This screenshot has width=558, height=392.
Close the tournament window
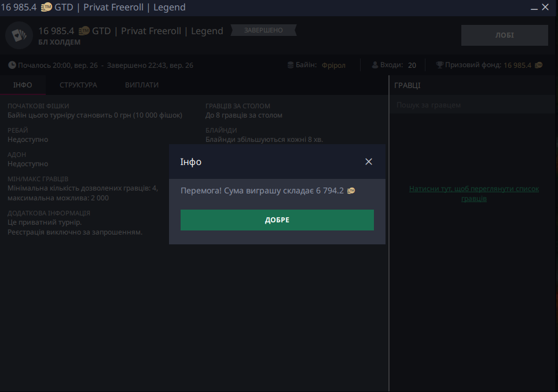point(545,7)
